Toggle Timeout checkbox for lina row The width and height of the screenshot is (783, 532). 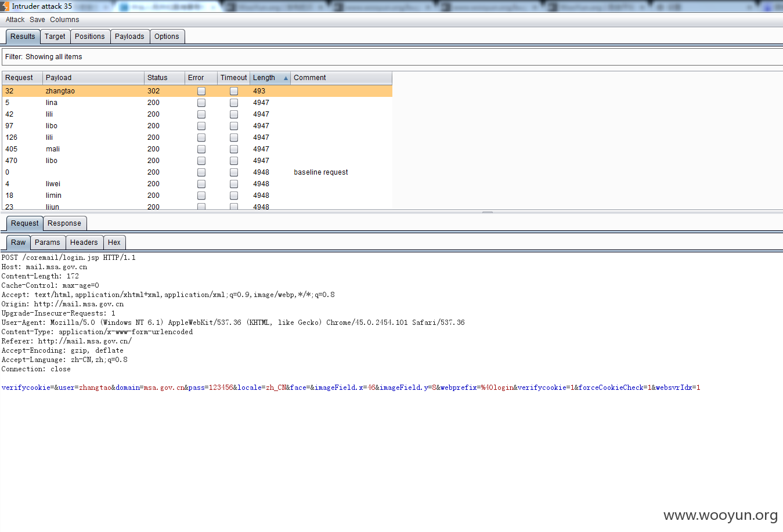(x=234, y=103)
